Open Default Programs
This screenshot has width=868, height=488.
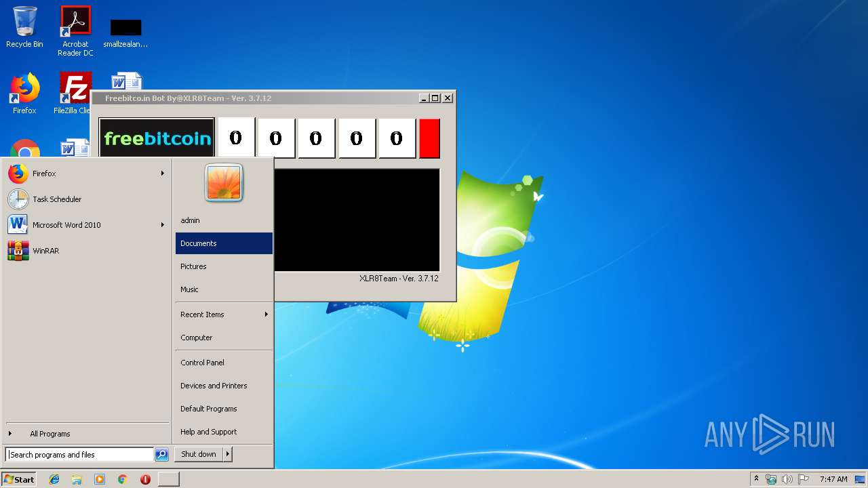(x=224, y=409)
